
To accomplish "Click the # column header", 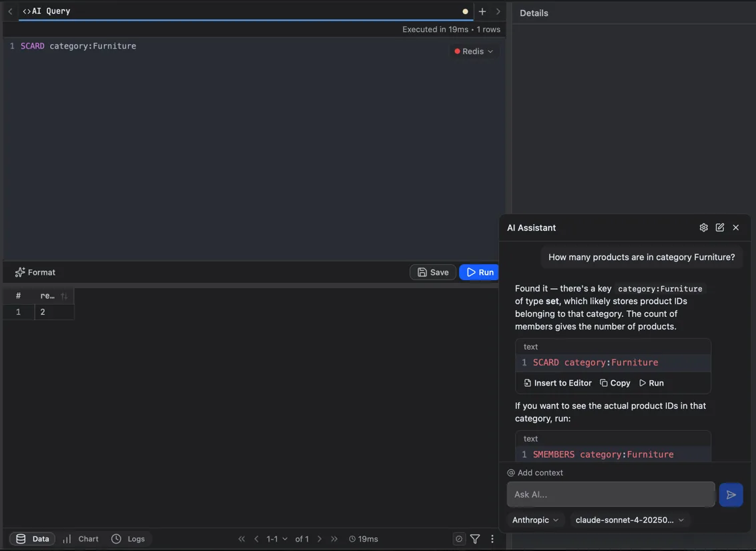I will point(18,296).
